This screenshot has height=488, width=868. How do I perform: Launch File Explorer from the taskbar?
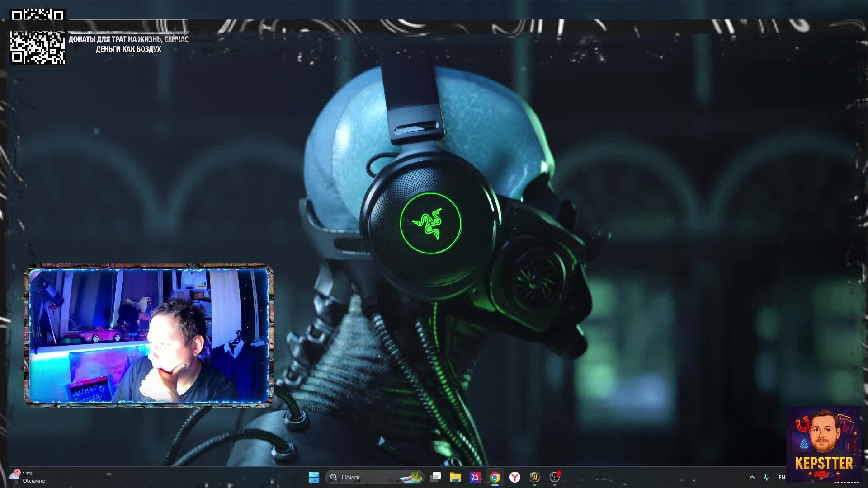pos(455,477)
